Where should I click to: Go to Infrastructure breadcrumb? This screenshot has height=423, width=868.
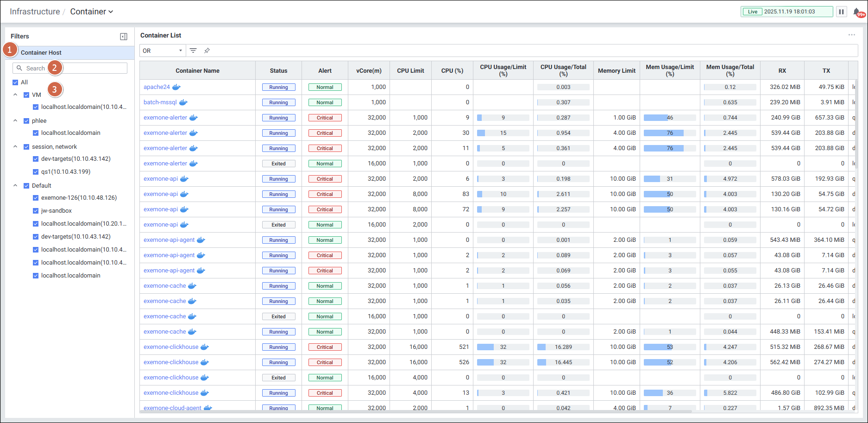tap(35, 12)
